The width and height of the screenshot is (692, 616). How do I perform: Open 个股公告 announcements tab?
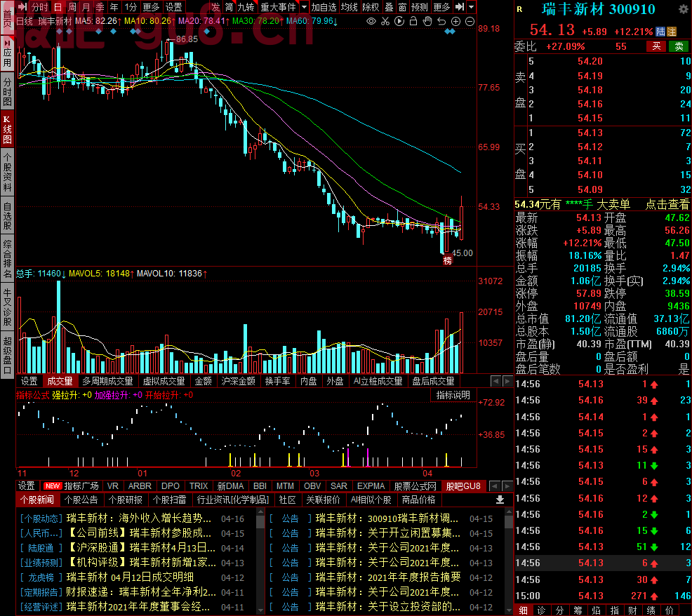coord(81,500)
